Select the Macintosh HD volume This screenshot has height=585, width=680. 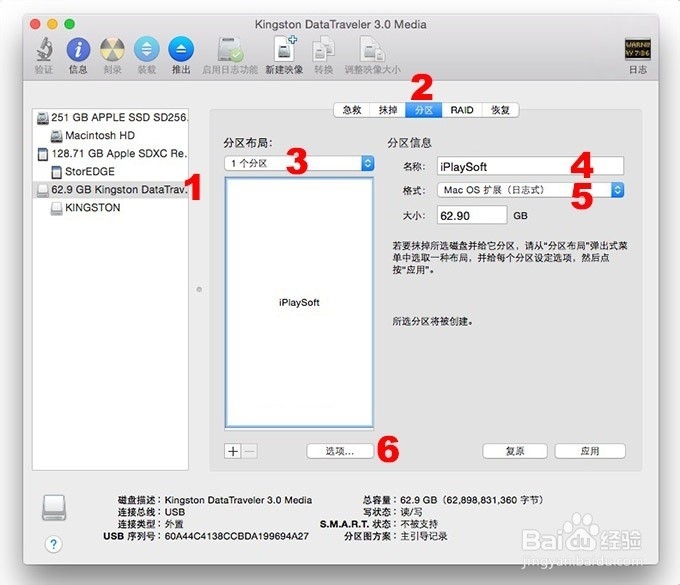[111, 135]
